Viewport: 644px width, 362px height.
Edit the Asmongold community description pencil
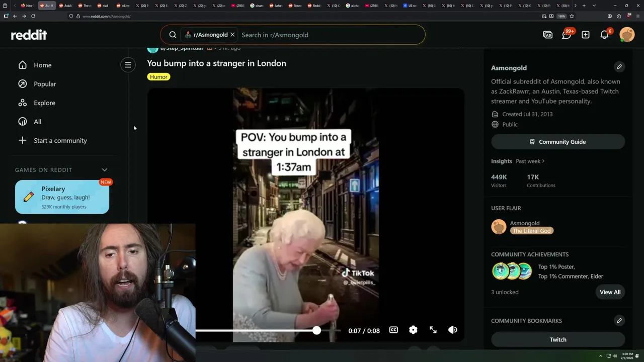tap(619, 67)
